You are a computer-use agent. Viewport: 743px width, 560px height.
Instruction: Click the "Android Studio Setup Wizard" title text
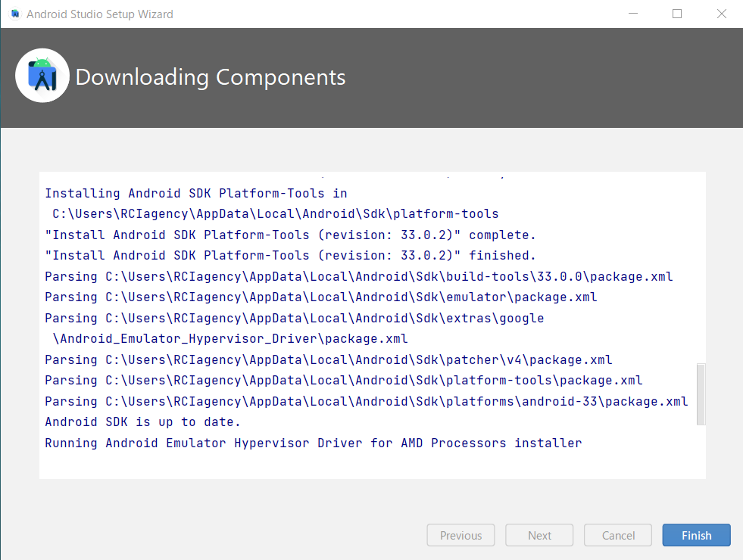pyautogui.click(x=99, y=14)
